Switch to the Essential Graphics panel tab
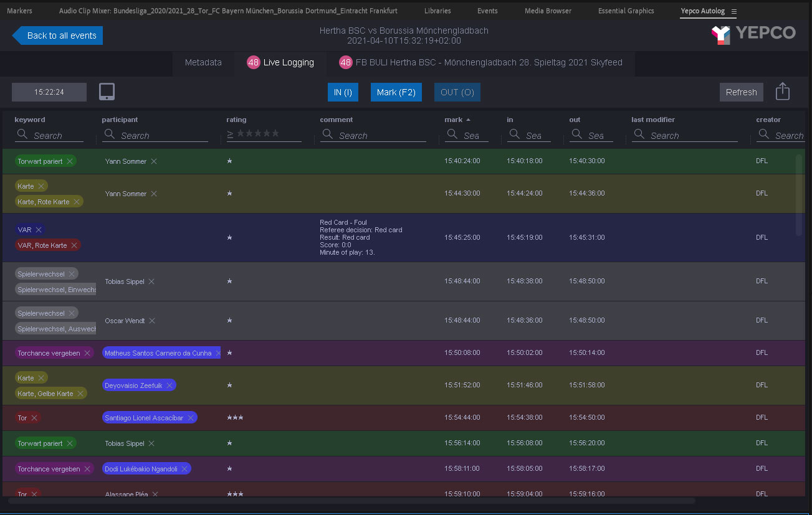 [626, 11]
